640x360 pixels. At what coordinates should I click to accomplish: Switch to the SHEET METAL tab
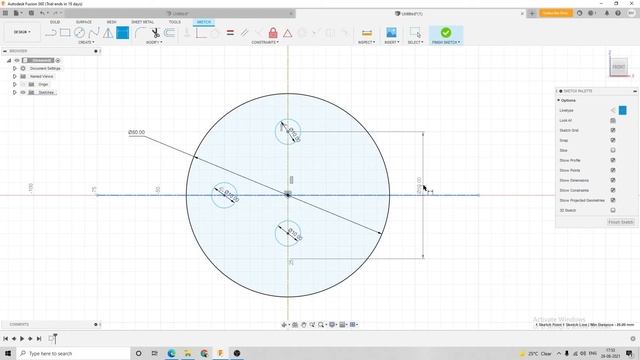(x=143, y=22)
